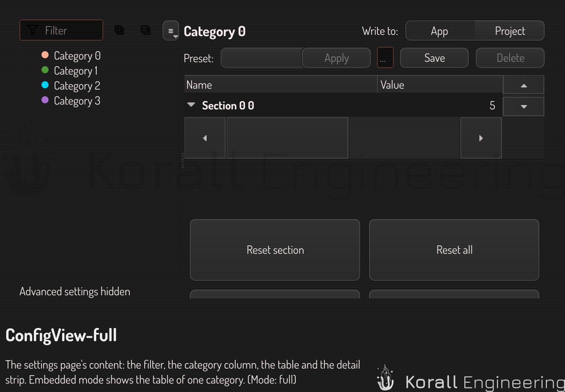Open the Preset combo box
Viewport: 565px width, 392px height.
(261, 58)
